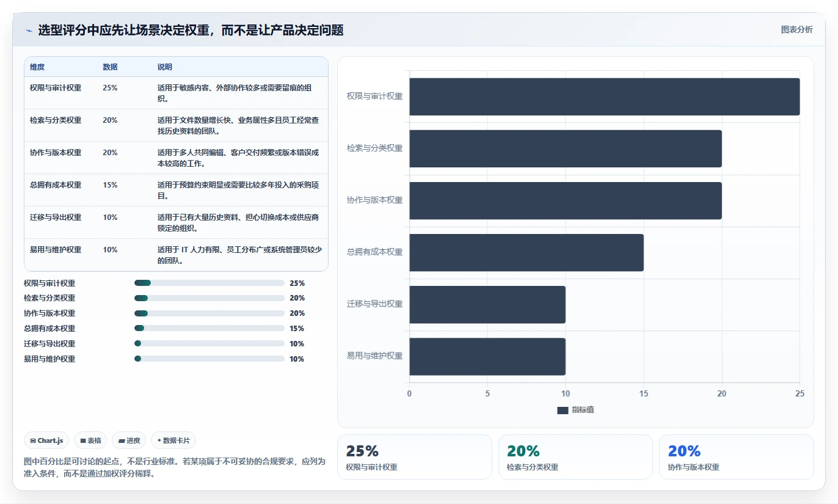Click the 权限与审计权重 bar in the chart

pos(605,97)
